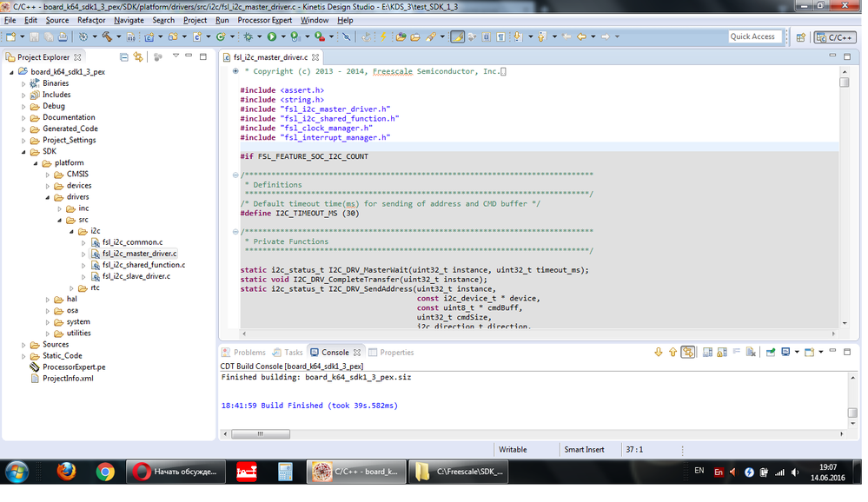This screenshot has width=868, height=502.
Task: Open the Display Selected Console dropdown arrow
Action: click(797, 352)
